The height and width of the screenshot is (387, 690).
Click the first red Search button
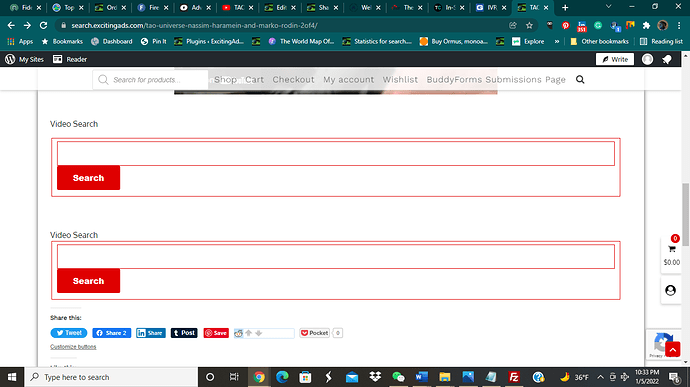click(88, 178)
